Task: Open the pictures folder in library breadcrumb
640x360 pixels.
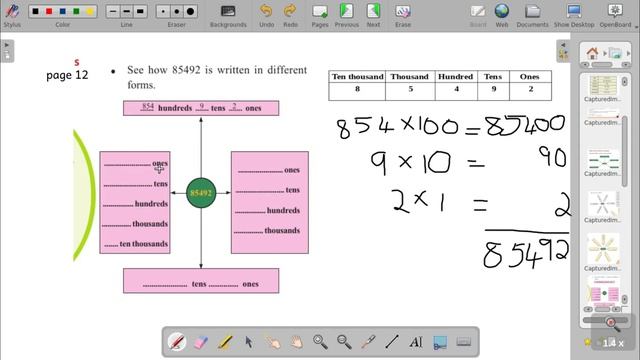Action: [615, 53]
